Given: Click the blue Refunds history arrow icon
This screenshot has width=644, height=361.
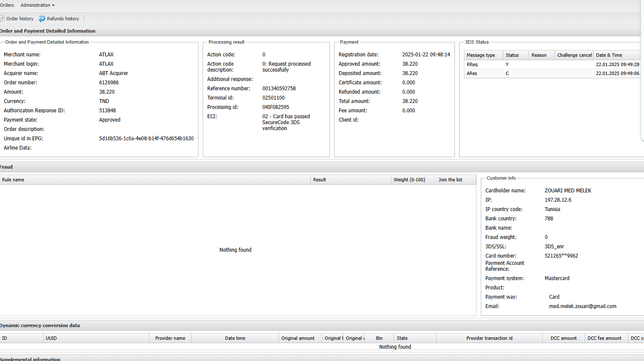Looking at the screenshot, I should point(42,19).
